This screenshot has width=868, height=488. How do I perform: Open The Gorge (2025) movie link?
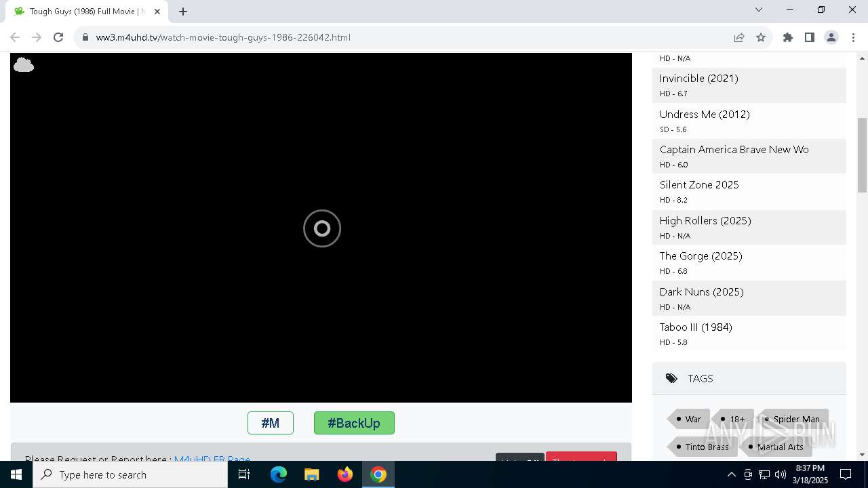pos(701,256)
